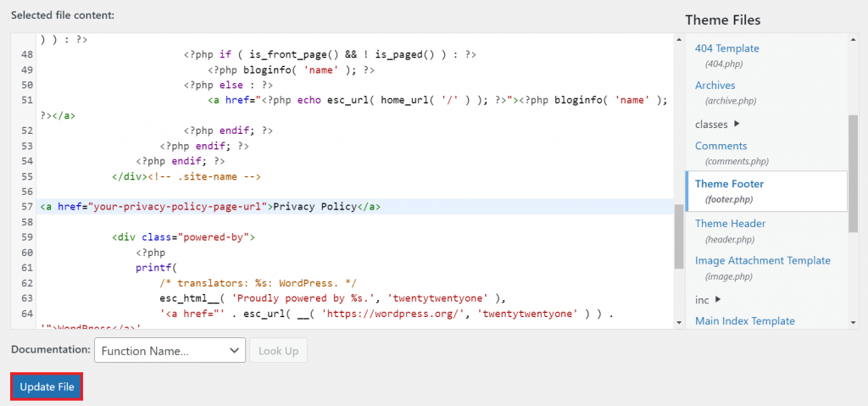Click the esc_html__ call on line 63

pyautogui.click(x=332, y=298)
